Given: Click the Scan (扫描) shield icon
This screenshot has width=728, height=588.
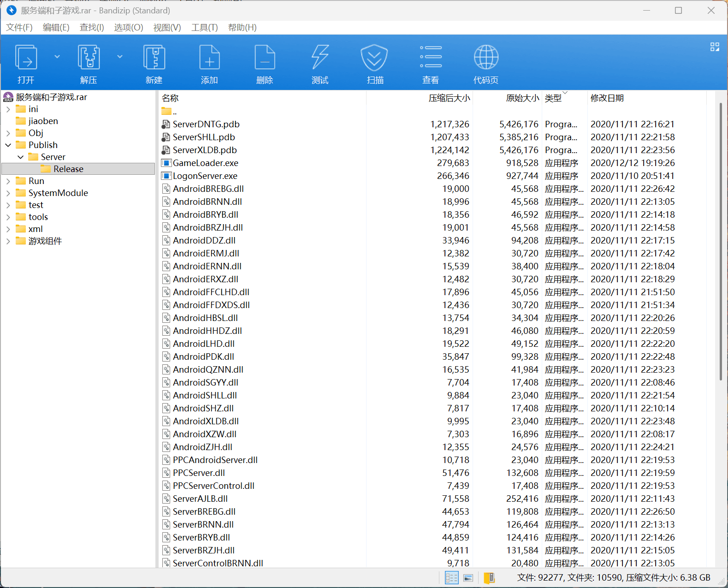Looking at the screenshot, I should click(x=374, y=58).
